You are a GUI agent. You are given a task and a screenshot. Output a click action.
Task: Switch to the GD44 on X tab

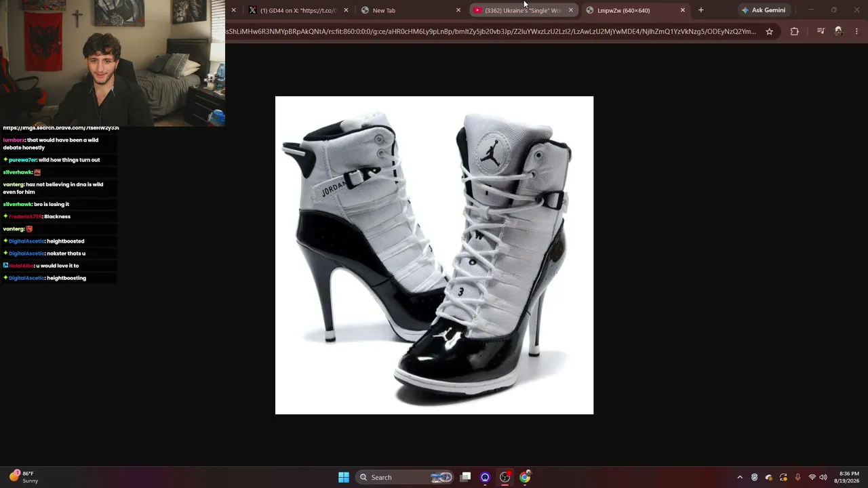298,10
